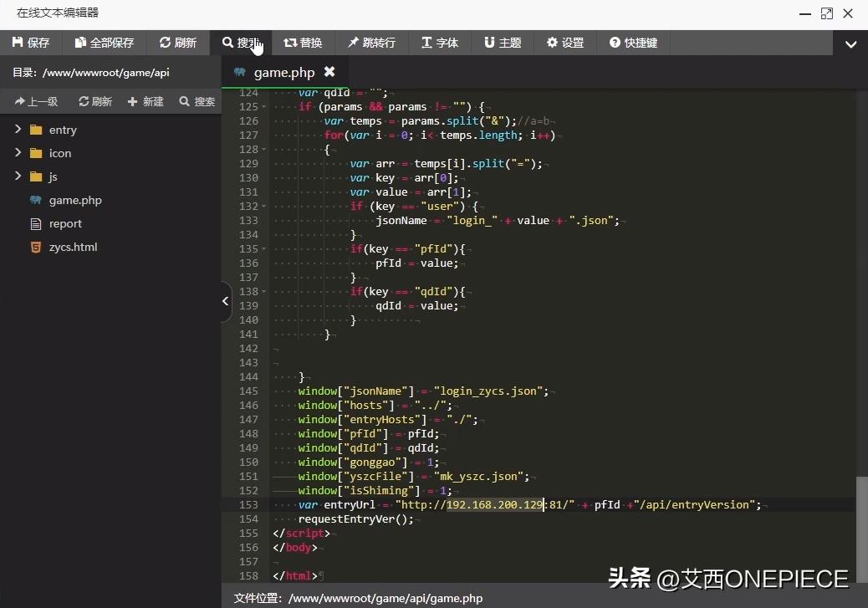Click the Refresh (刷新) toolbar button
Viewport: 868px width, 608px height.
pos(177,43)
